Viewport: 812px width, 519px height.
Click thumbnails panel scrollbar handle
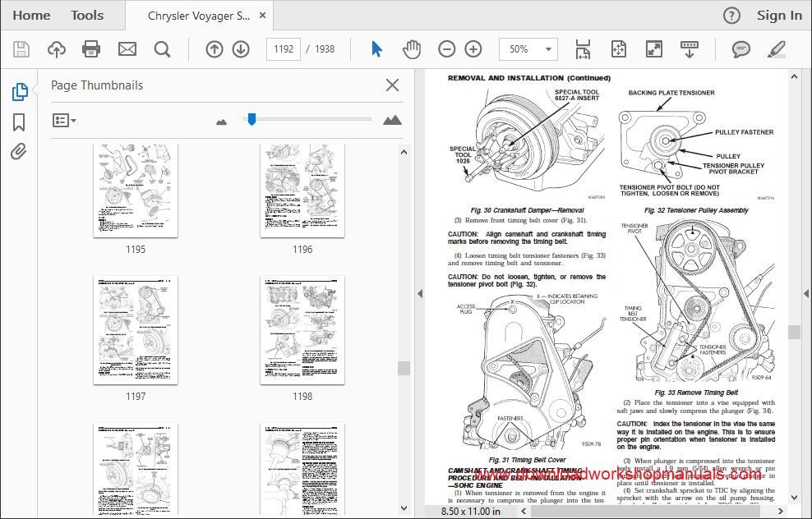[x=404, y=368]
